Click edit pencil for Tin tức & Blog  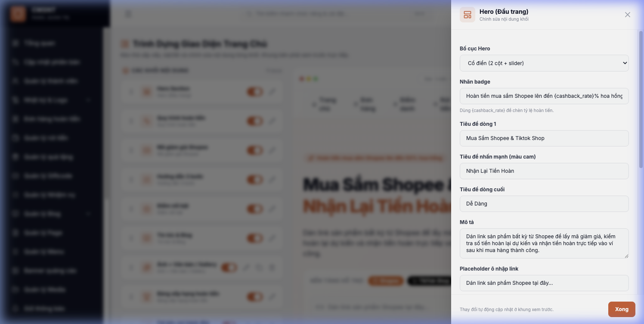tap(272, 238)
